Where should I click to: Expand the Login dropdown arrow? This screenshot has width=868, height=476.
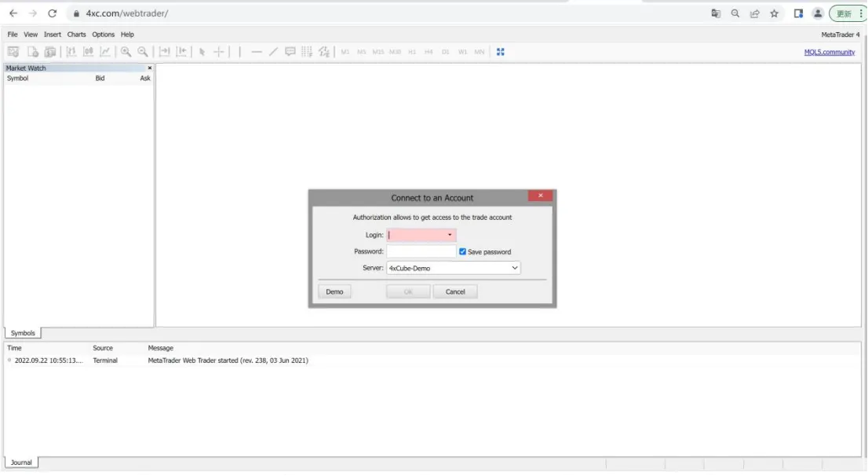(x=450, y=235)
